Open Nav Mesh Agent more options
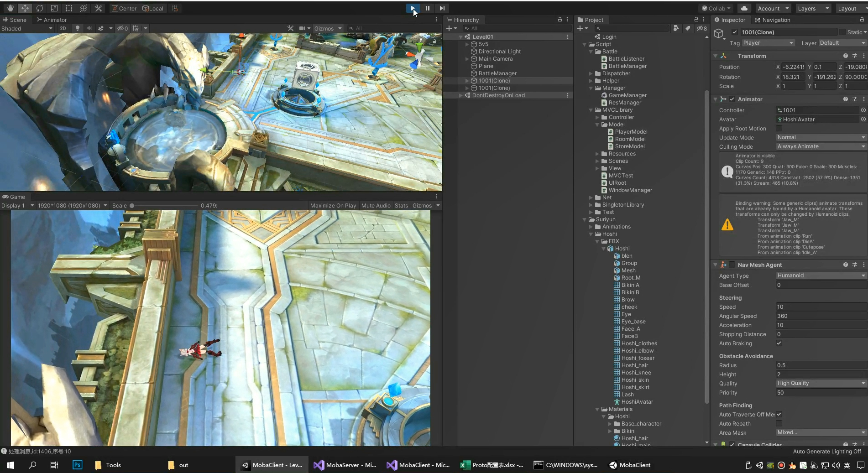 click(x=863, y=265)
